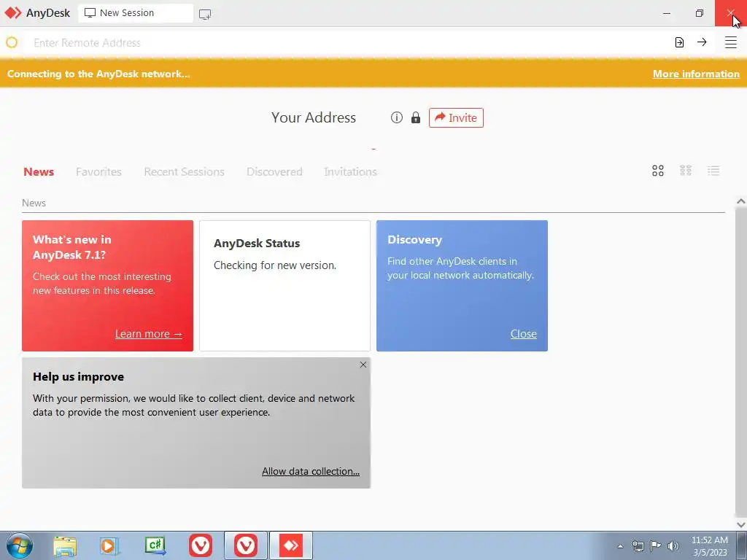Select the New Session tab
Screen dimensions: 747x560
coord(136,13)
